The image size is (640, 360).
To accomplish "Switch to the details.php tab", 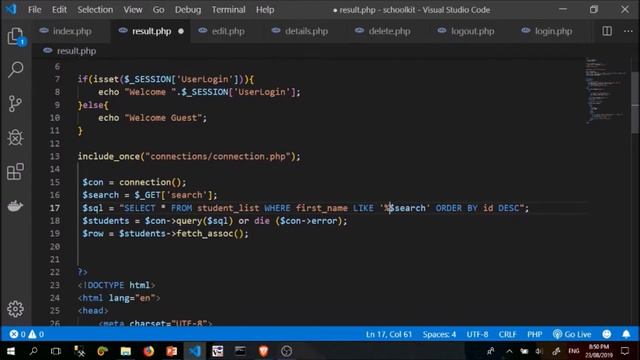I will (305, 31).
